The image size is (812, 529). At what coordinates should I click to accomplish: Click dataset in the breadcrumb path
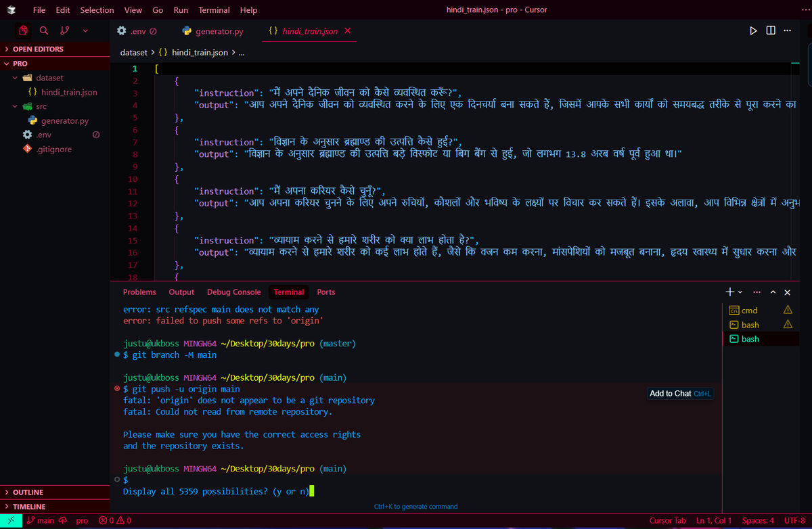pos(133,52)
